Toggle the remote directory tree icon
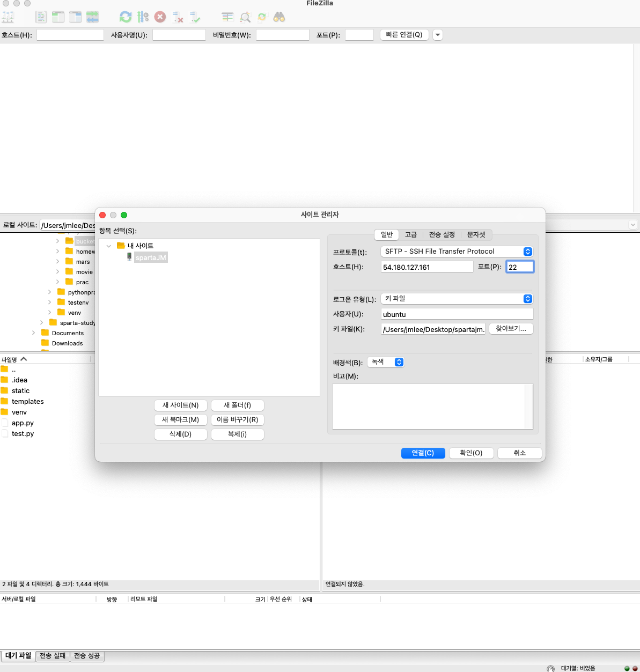 coord(76,17)
